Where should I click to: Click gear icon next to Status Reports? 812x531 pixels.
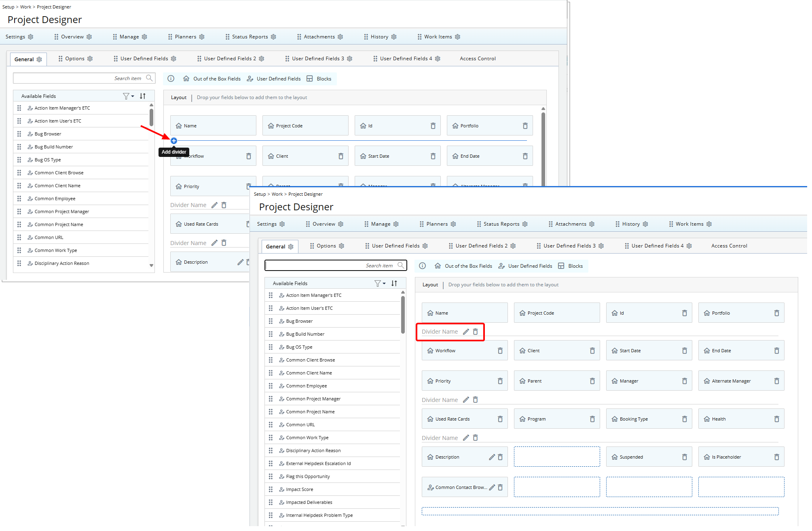pos(525,224)
